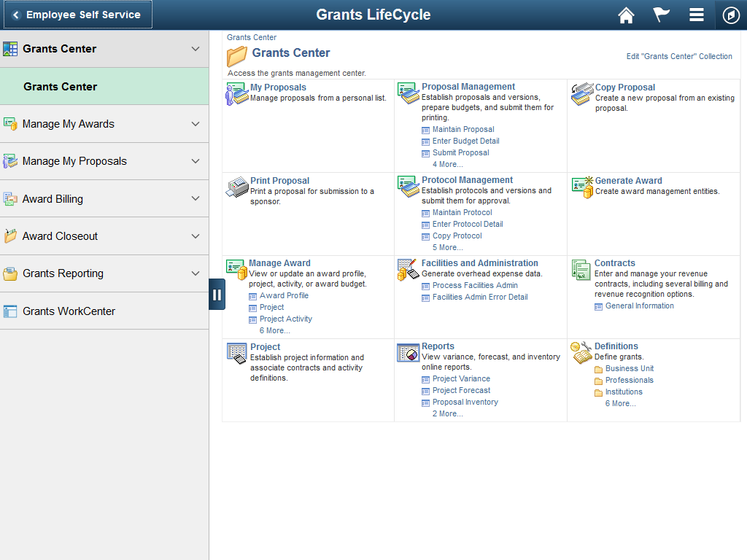Expand the Manage My Awards section
747x560 pixels.
pos(196,124)
